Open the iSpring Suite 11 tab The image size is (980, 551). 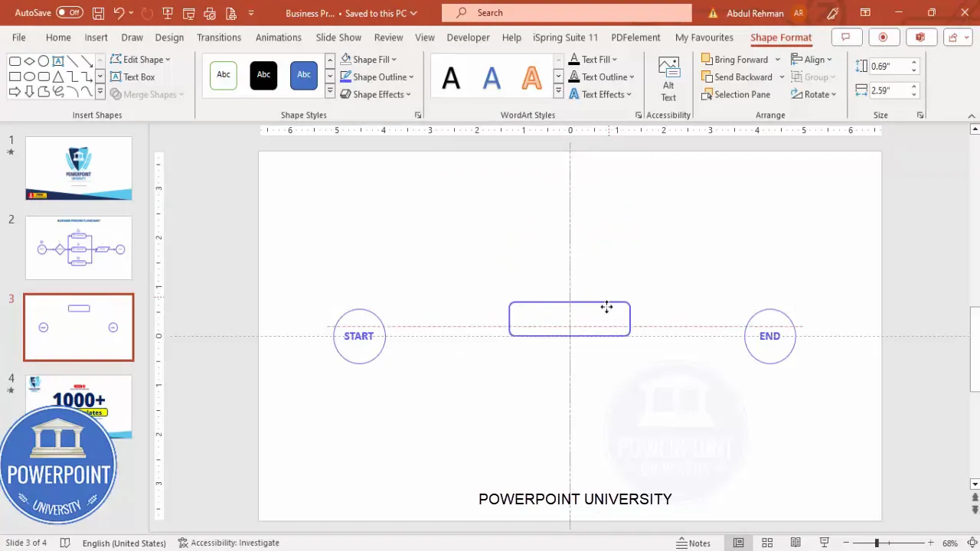[x=565, y=37]
